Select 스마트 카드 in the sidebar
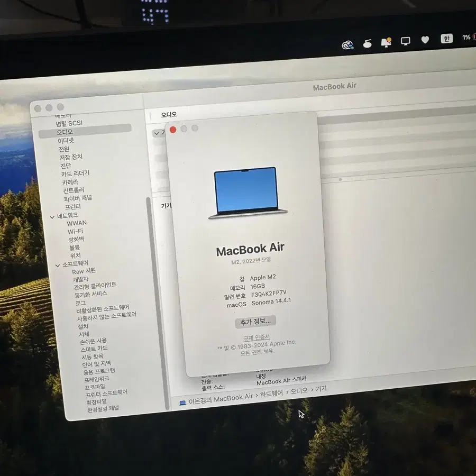The image size is (476, 476). 94,349
